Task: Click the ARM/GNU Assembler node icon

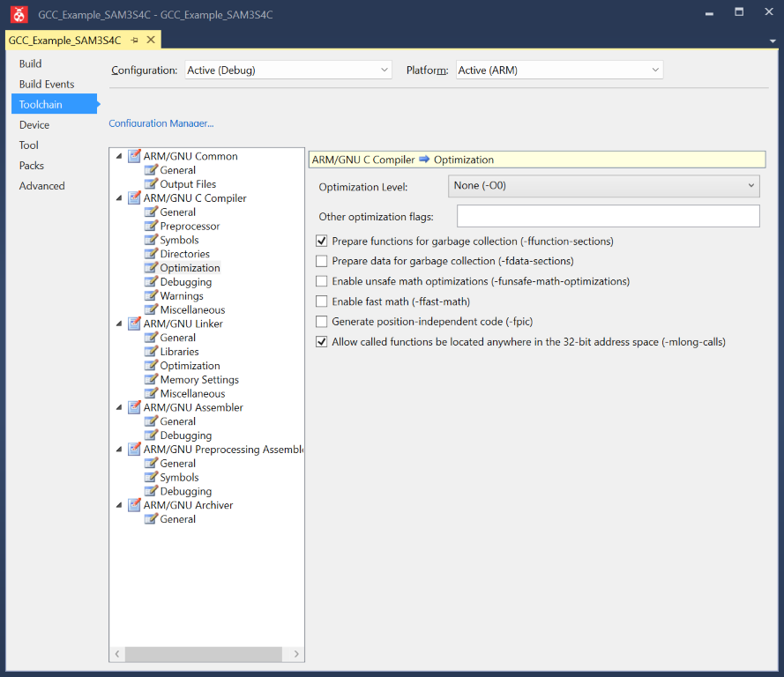Action: point(135,407)
